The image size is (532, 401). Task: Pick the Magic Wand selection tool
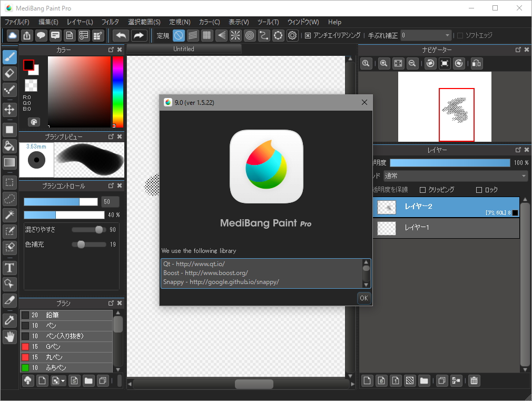click(9, 215)
